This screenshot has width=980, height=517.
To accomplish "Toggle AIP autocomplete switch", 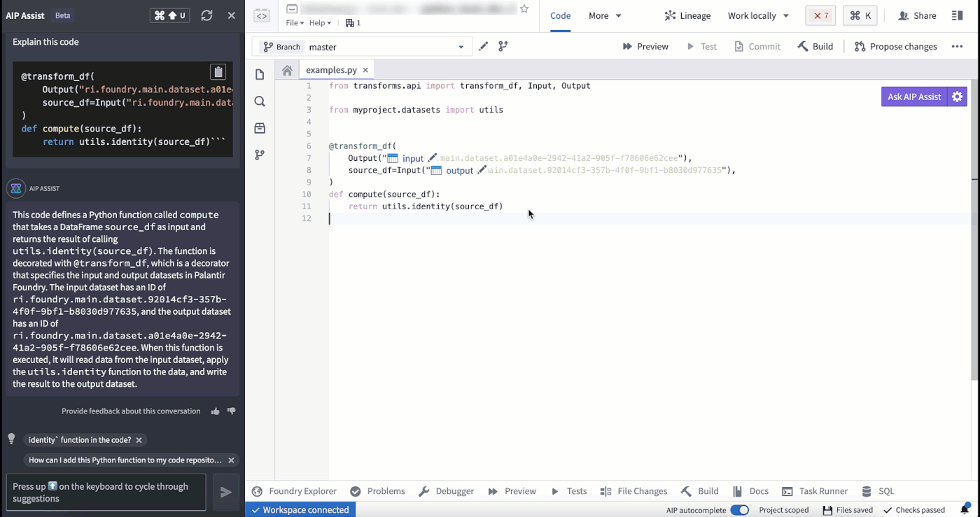I will coord(740,510).
